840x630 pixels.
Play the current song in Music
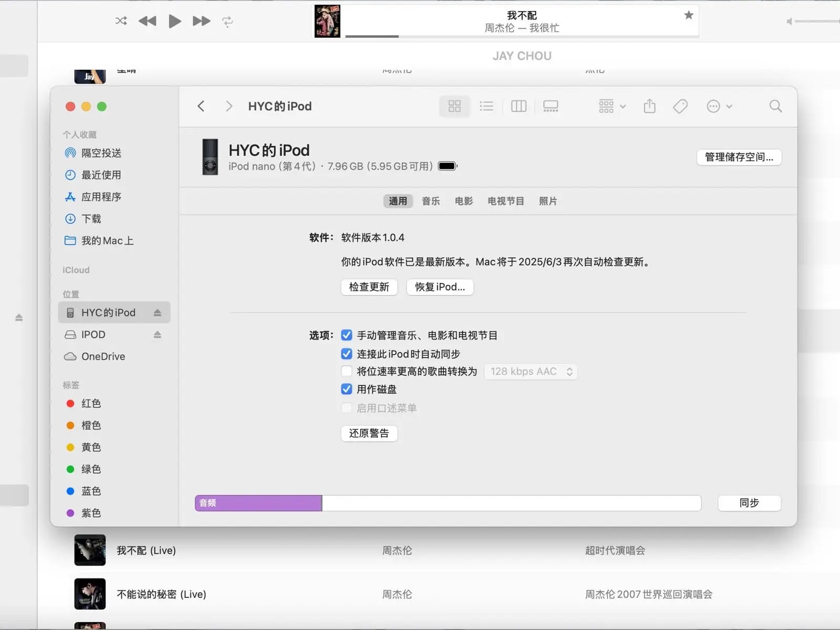pos(175,21)
